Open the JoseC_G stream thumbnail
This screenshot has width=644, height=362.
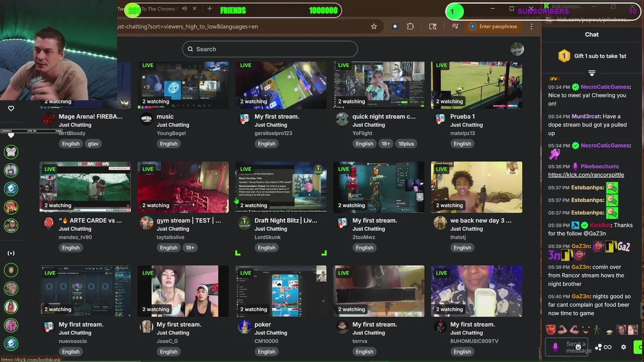(183, 291)
